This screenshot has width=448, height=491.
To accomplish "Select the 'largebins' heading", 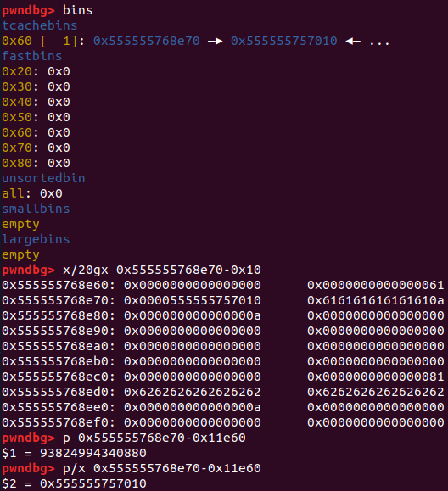I will click(36, 239).
